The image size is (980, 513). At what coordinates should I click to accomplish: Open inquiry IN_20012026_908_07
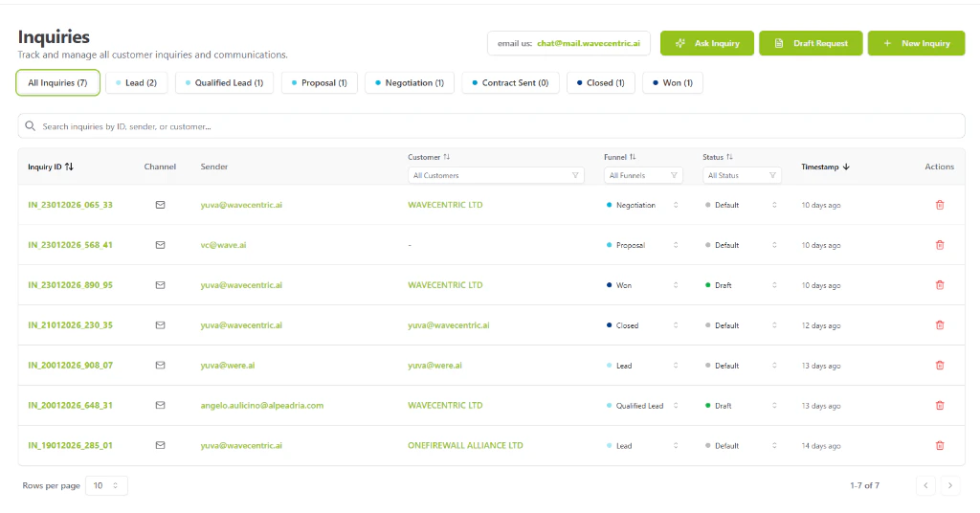70,365
